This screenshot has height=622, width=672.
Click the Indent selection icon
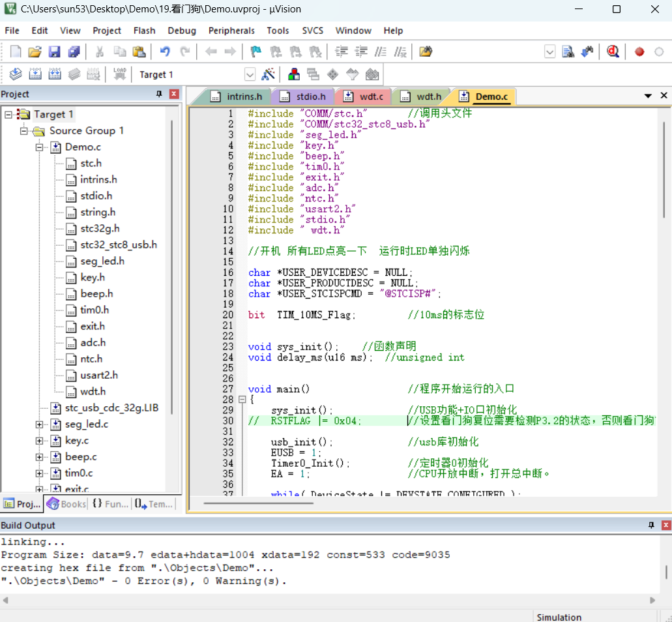[342, 52]
